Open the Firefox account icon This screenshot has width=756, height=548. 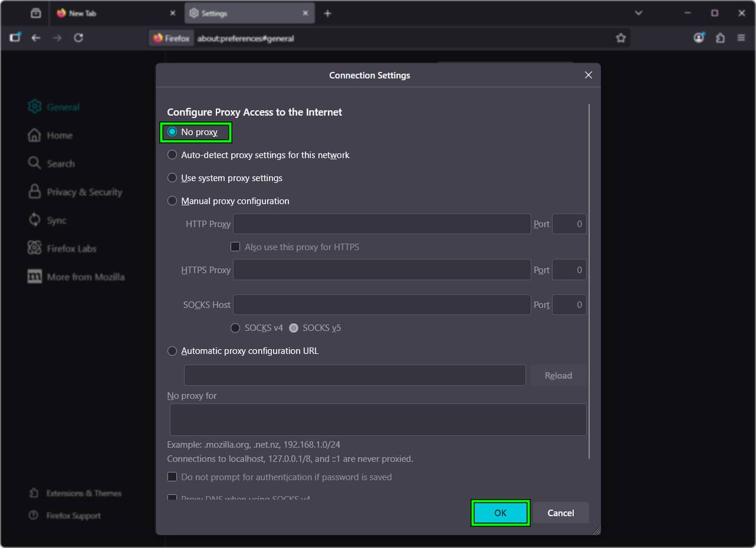click(699, 38)
